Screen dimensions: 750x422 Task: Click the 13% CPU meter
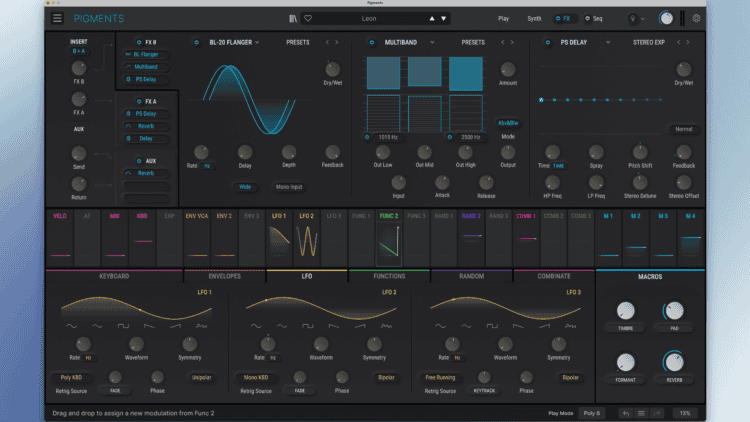pyautogui.click(x=684, y=413)
